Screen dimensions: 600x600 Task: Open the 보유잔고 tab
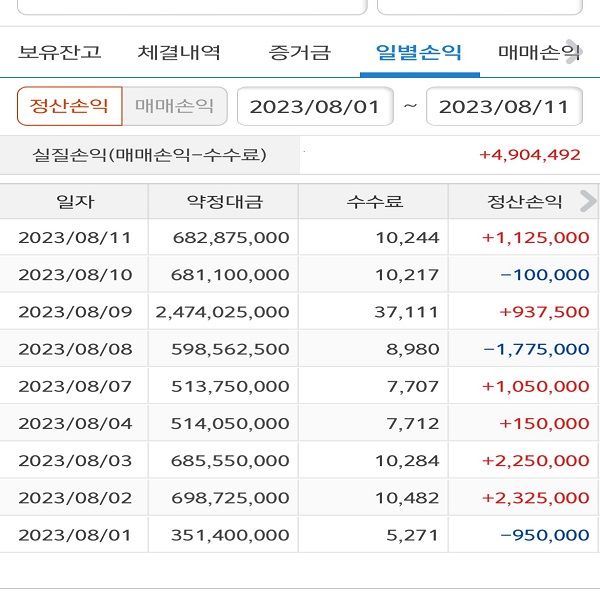click(x=60, y=53)
